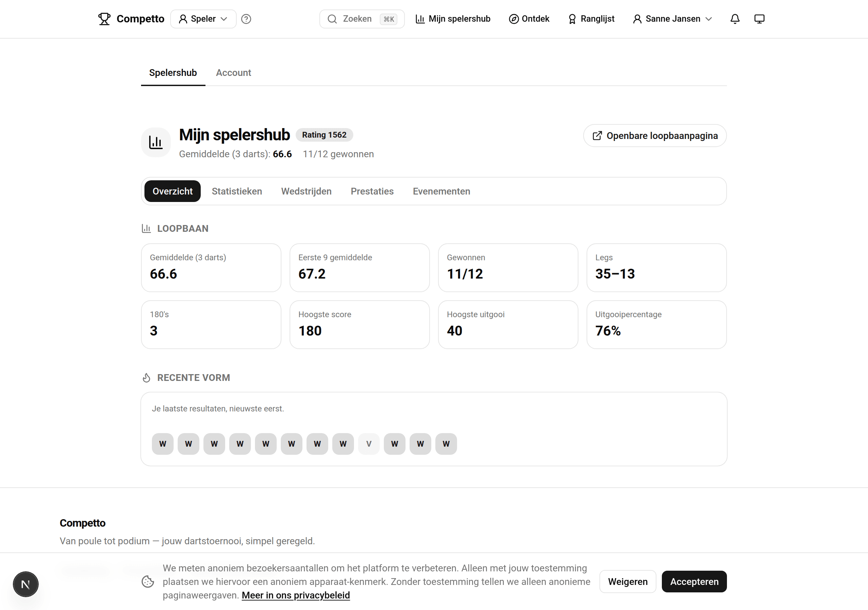868x610 pixels.
Task: Switch to the Account tab
Action: tap(233, 73)
